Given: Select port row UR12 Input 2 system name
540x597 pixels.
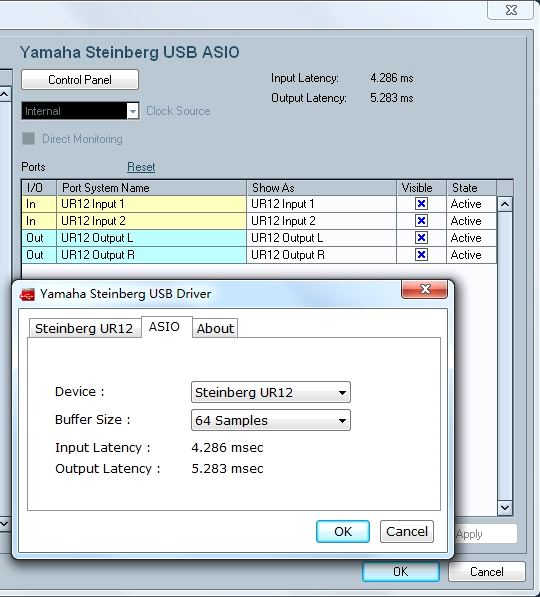Looking at the screenshot, I should (x=151, y=221).
